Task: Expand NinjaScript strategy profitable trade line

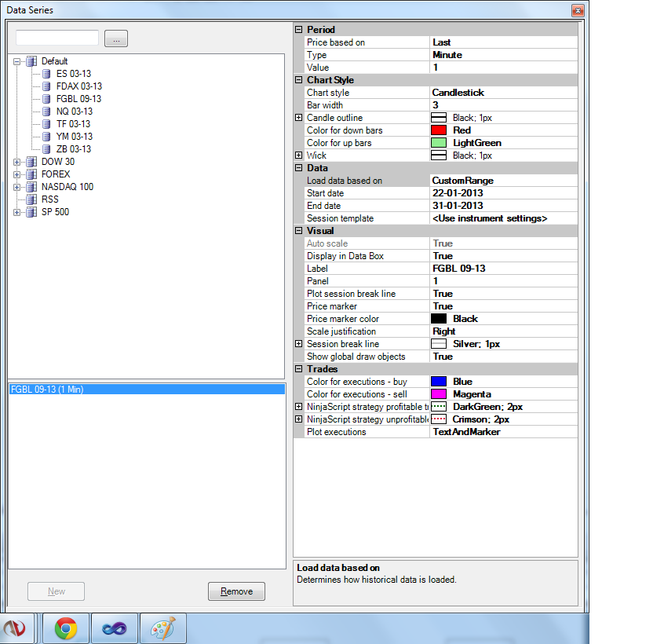Action: click(x=298, y=407)
